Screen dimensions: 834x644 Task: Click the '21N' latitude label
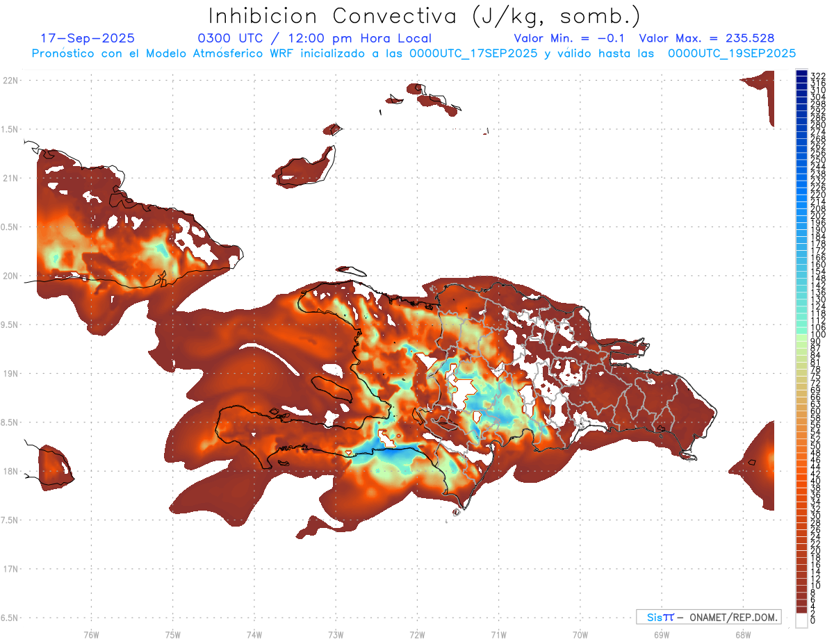[11, 178]
